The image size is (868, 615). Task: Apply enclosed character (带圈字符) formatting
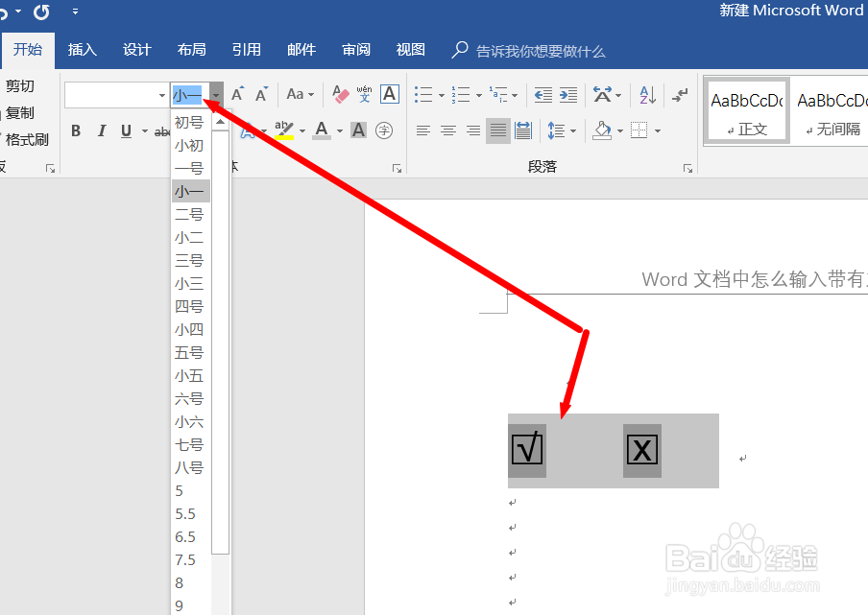(x=383, y=131)
